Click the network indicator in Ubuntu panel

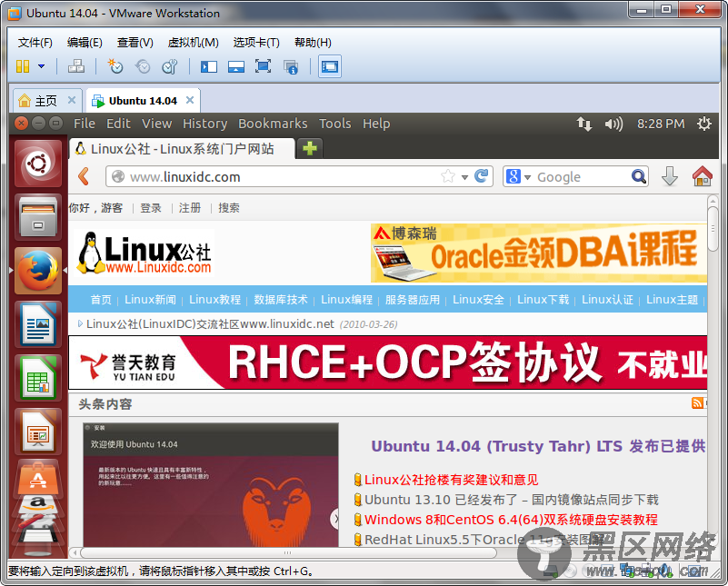(x=584, y=124)
